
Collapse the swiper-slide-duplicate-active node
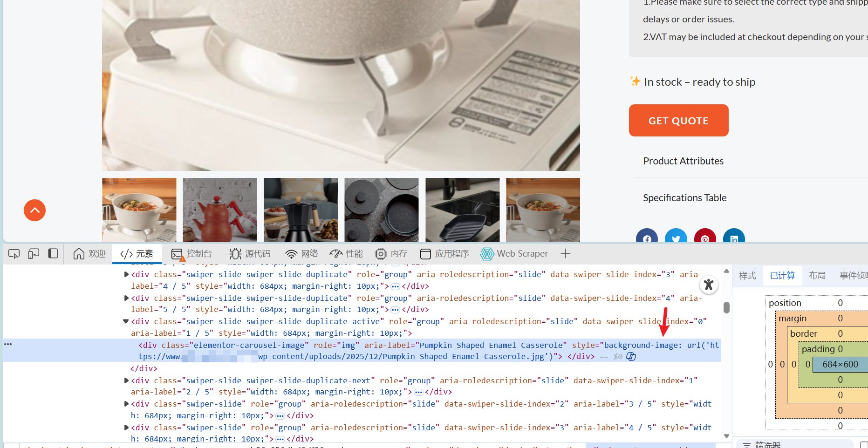tap(126, 321)
